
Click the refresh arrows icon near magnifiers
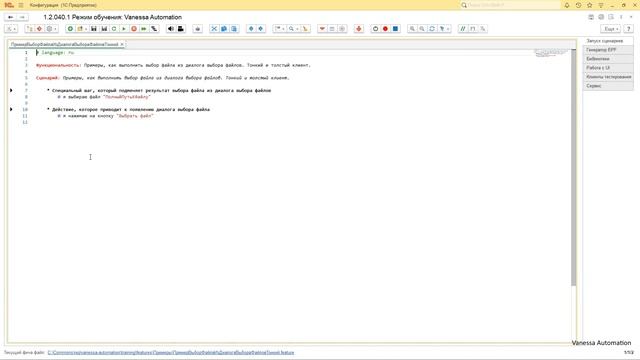(432, 29)
